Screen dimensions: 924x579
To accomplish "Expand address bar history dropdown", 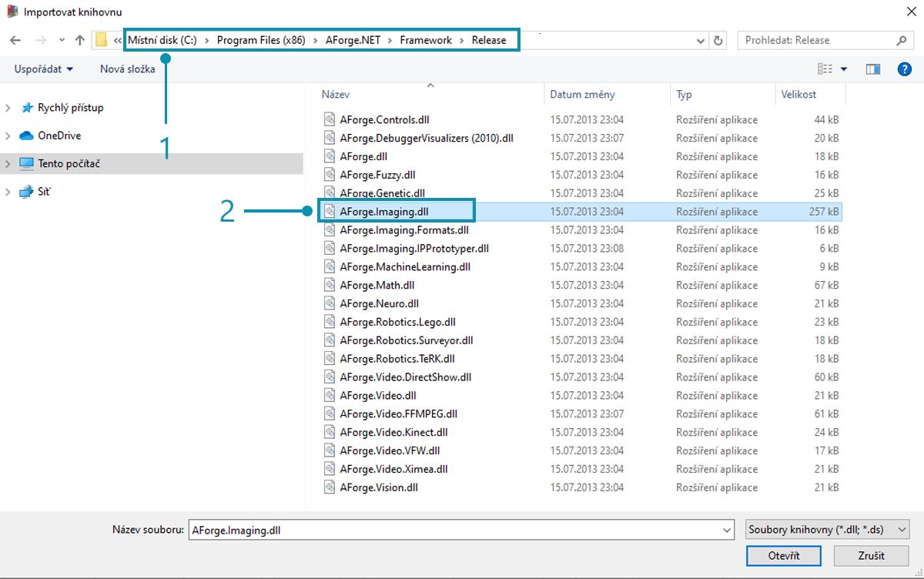I will pyautogui.click(x=701, y=40).
